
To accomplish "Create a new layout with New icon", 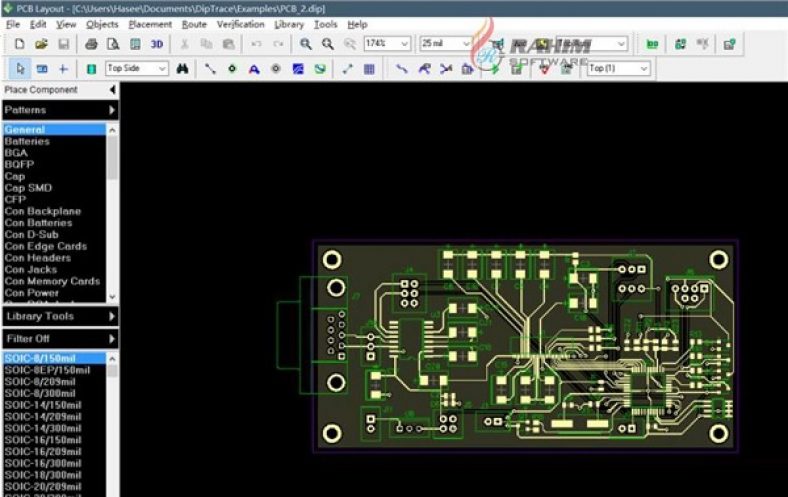I will (x=20, y=44).
